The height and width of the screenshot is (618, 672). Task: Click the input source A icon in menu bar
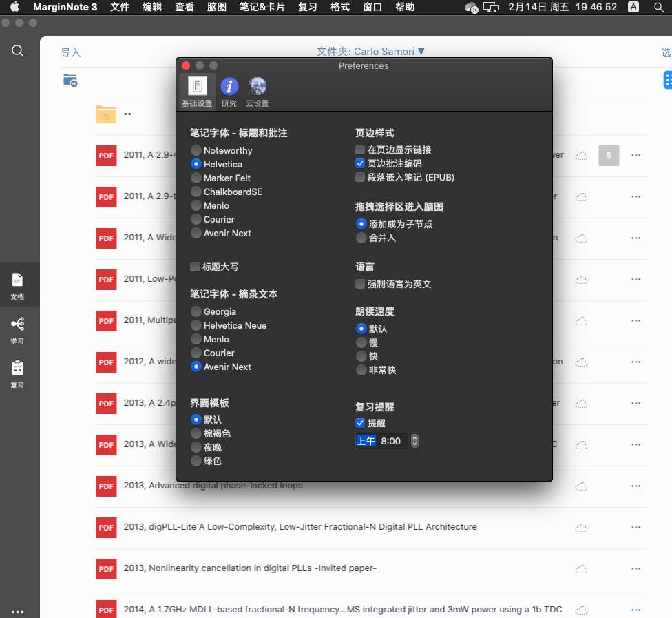pos(633,8)
